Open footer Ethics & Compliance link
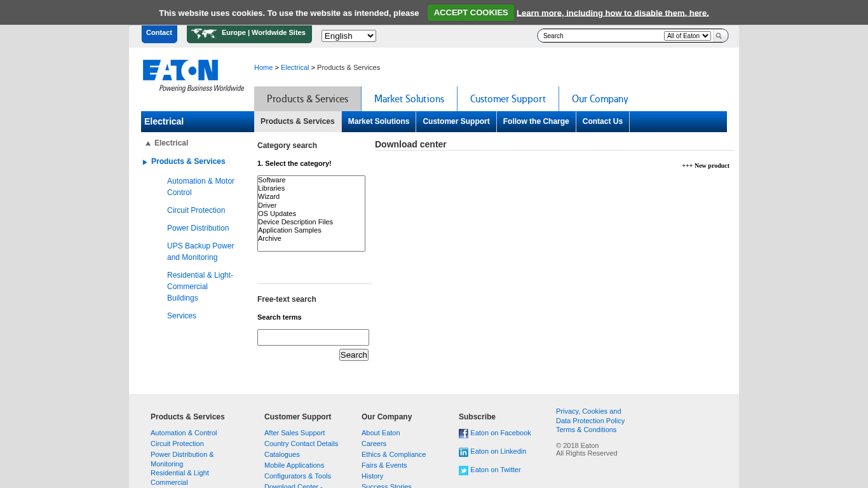The image size is (868, 488). (x=393, y=454)
